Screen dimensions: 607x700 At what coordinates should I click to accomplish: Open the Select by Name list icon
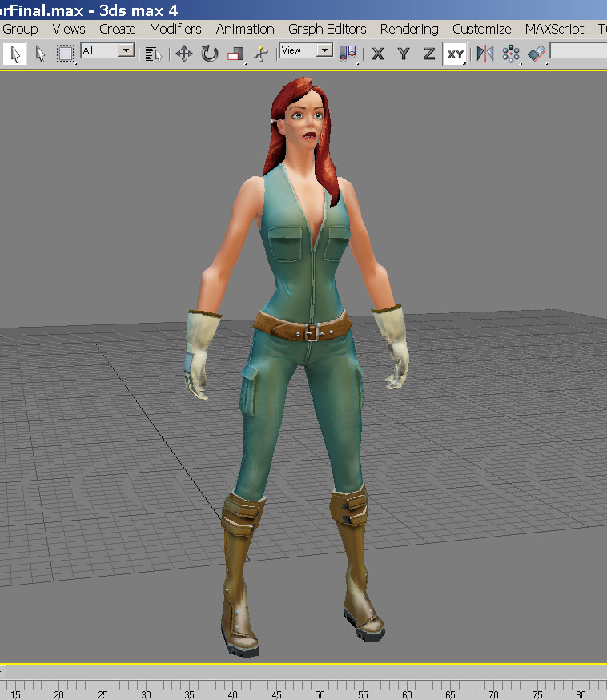(153, 54)
